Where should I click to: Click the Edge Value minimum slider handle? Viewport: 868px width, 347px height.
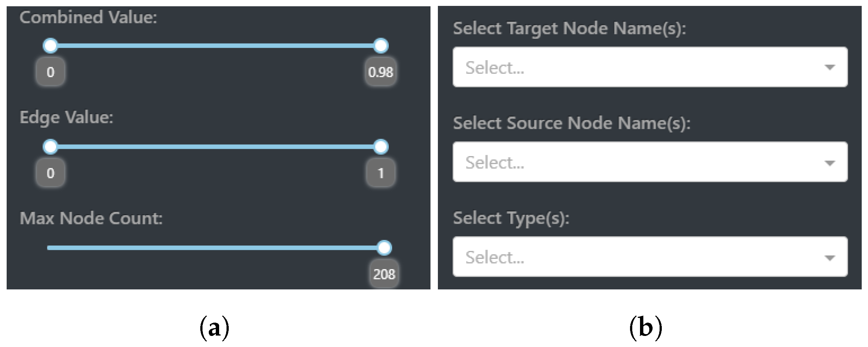pyautogui.click(x=51, y=147)
